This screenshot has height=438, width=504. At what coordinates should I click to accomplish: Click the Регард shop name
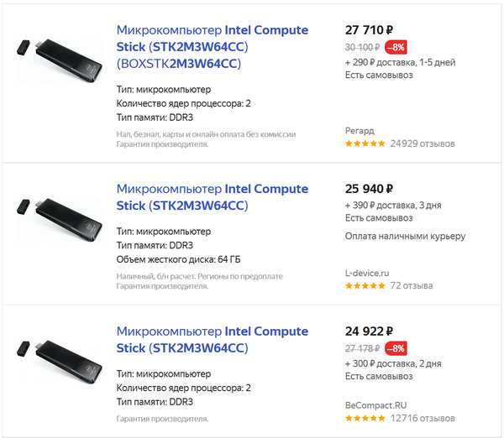[360, 130]
